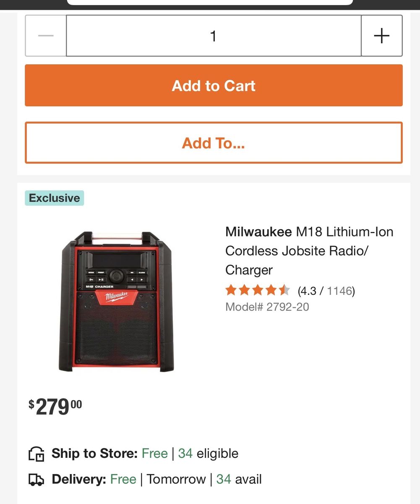The height and width of the screenshot is (504, 420).
Task: Click the Milwaukee brand name
Action: click(x=258, y=231)
